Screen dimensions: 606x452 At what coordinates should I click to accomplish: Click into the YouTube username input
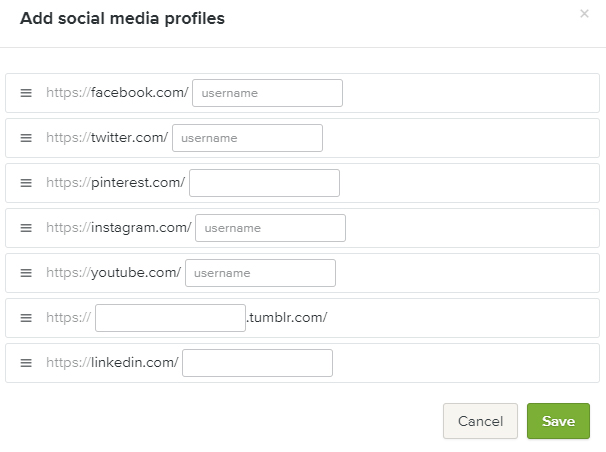pyautogui.click(x=260, y=273)
